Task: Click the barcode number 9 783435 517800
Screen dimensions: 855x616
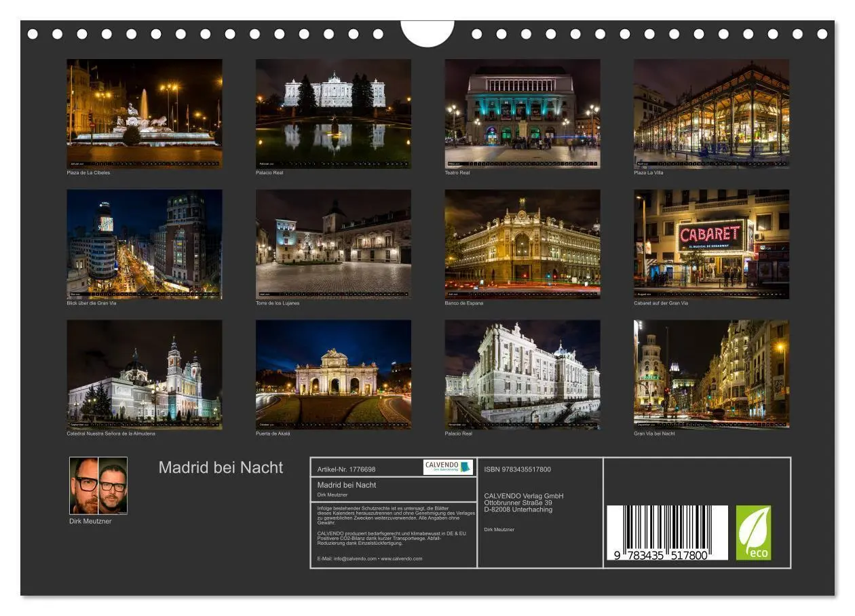Action: point(662,555)
